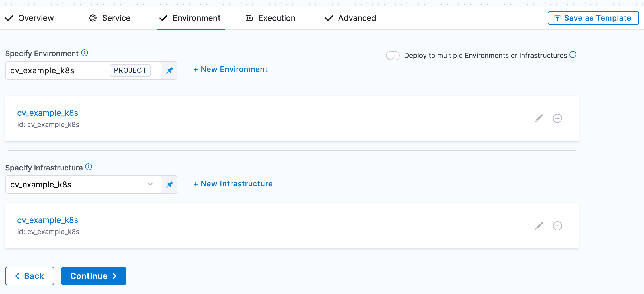Screen dimensions: 644x294
Task: Edit the cv_example_k8s environment with pencil icon
Action: pyautogui.click(x=539, y=118)
